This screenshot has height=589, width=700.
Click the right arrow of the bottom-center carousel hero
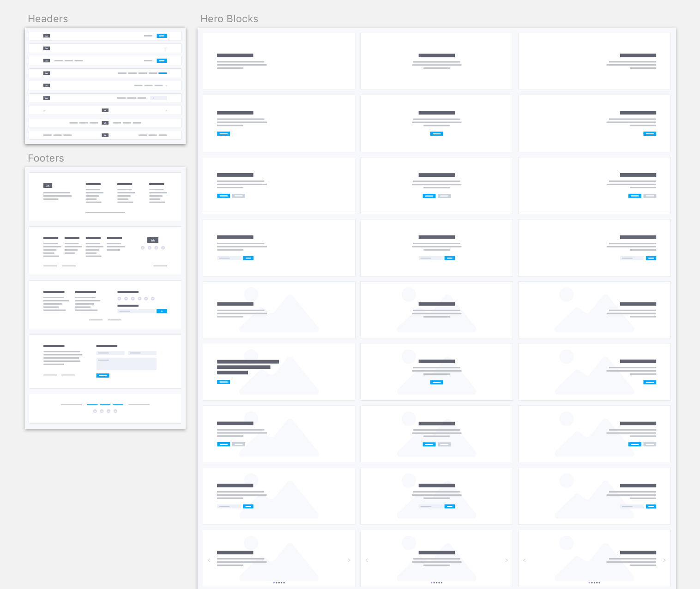[x=507, y=560]
